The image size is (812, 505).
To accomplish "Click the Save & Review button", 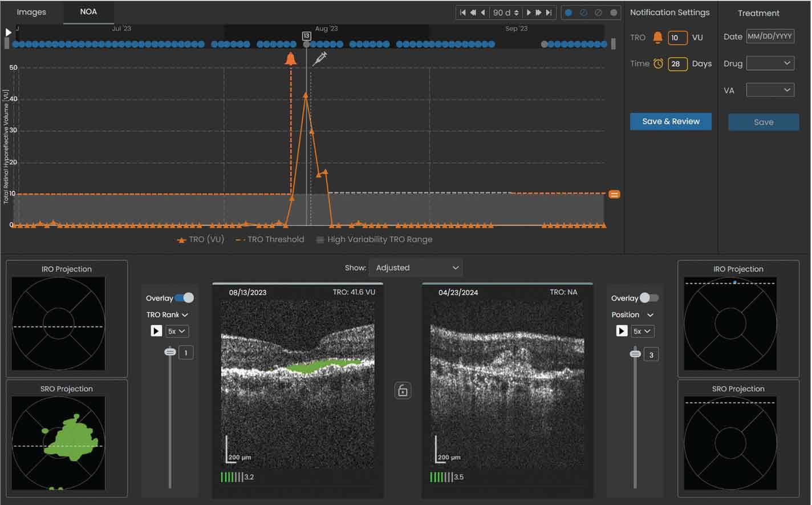I will click(x=671, y=122).
